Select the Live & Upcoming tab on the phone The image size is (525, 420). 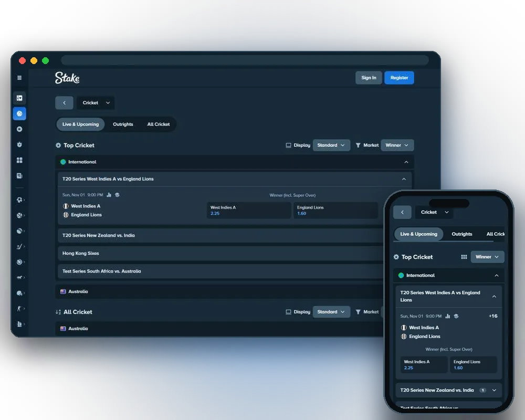click(418, 234)
